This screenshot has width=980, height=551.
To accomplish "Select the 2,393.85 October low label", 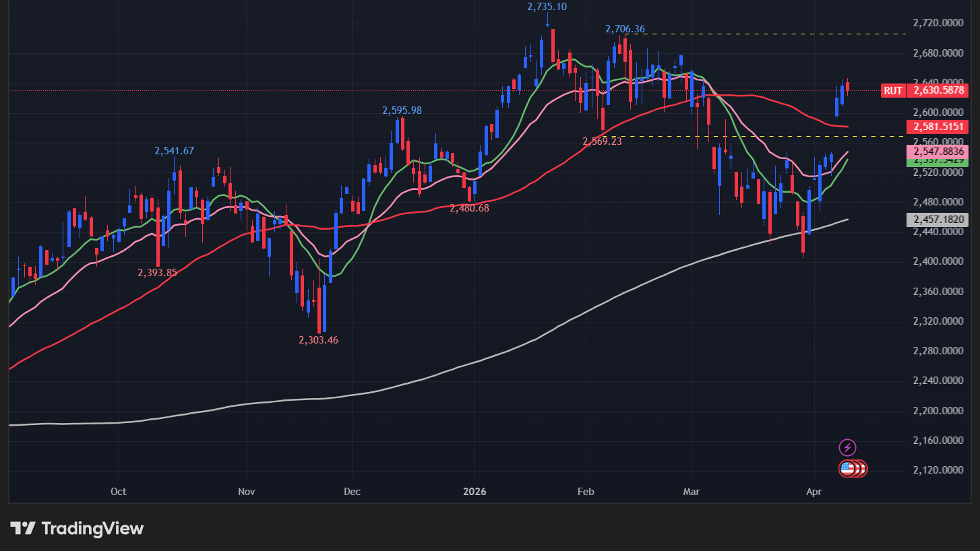I will [x=157, y=273].
